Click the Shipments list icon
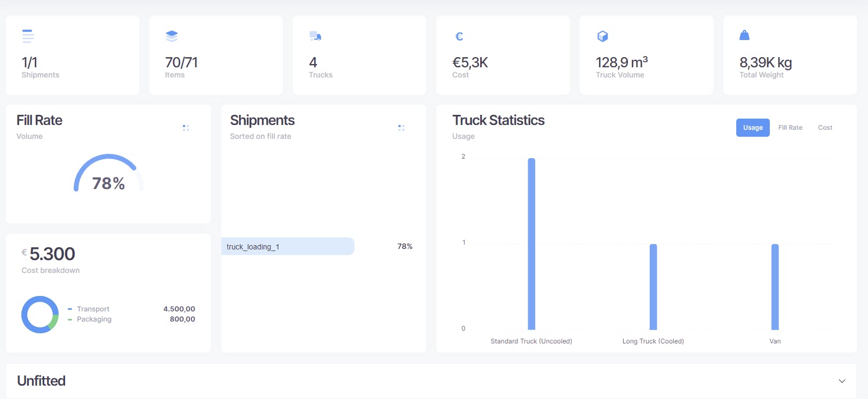Viewport: 868px width, 399px height. pyautogui.click(x=28, y=36)
